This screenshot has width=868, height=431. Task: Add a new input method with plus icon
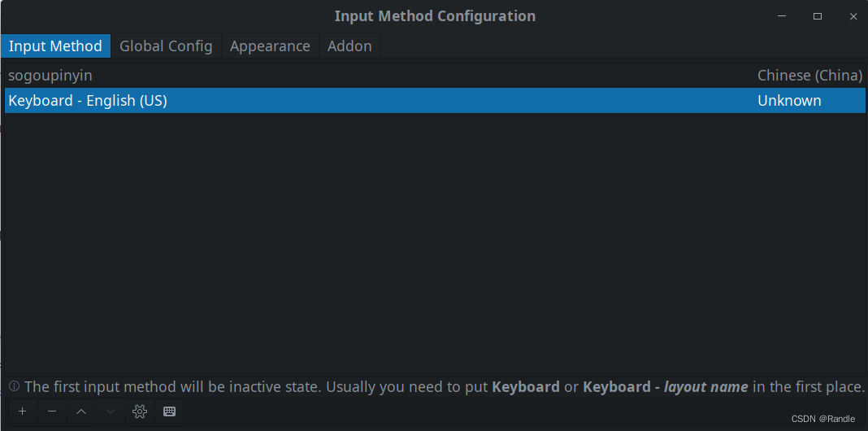point(22,411)
